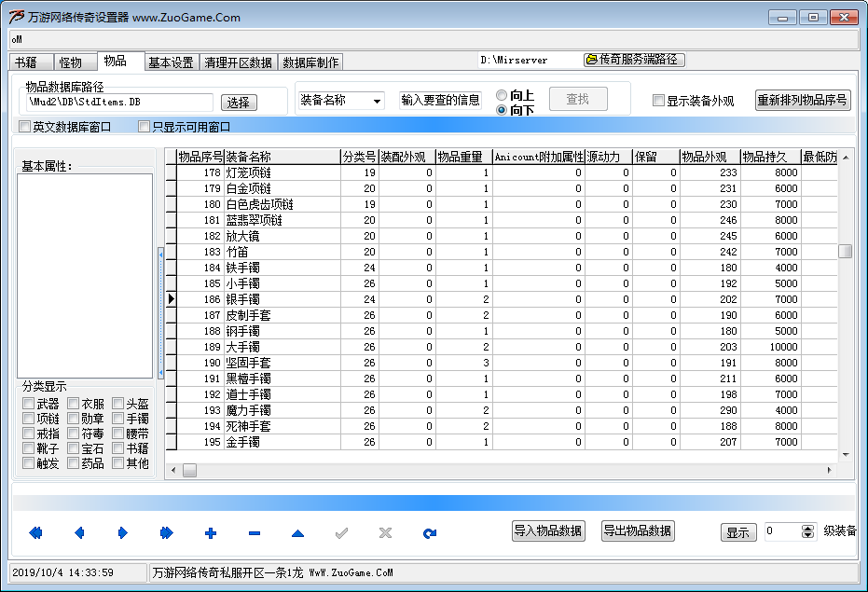Check the 项链 category filter
Screen dimensions: 868x592
coord(29,418)
